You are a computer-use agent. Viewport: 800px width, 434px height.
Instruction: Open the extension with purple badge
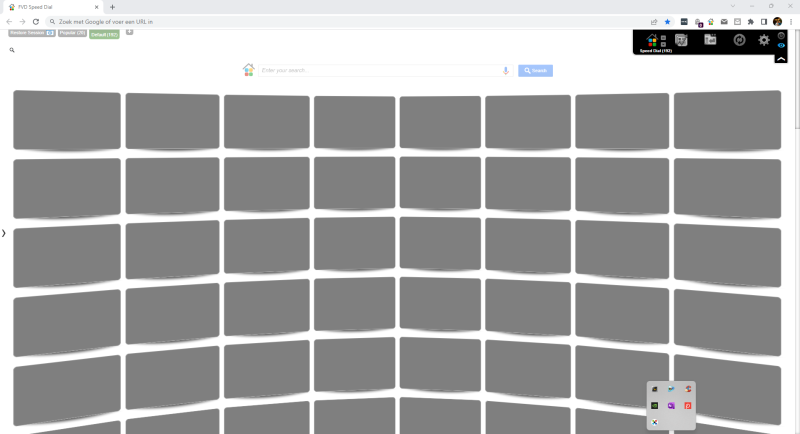pyautogui.click(x=698, y=22)
